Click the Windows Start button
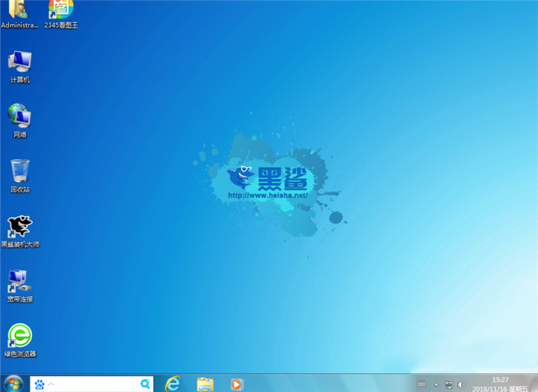The width and height of the screenshot is (538, 392). pos(13,383)
